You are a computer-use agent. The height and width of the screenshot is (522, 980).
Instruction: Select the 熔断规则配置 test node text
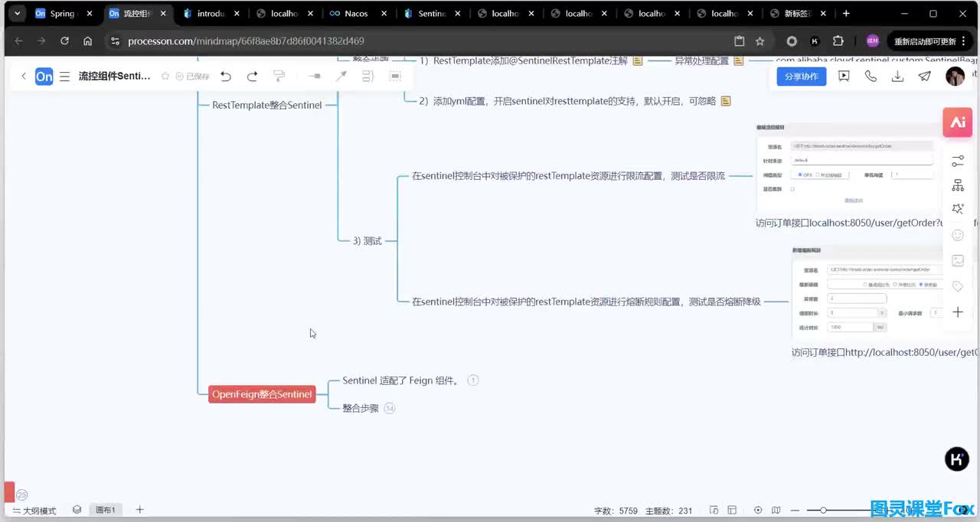[x=586, y=302]
